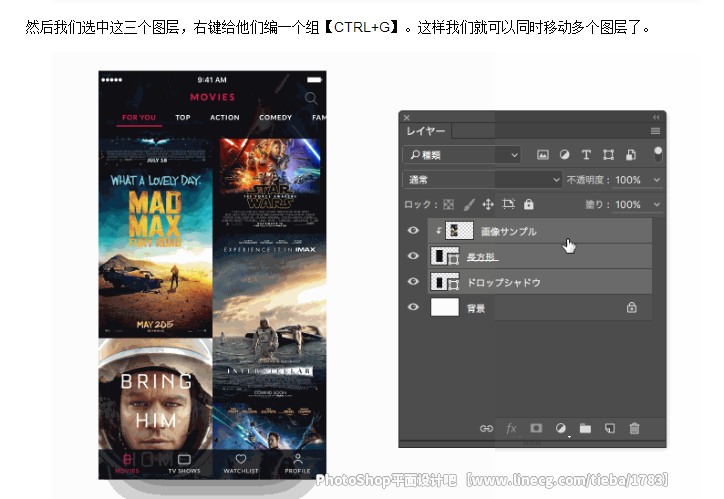Create new fill or adjustment layer
Viewport: 724px width, 499px height.
tap(561, 428)
